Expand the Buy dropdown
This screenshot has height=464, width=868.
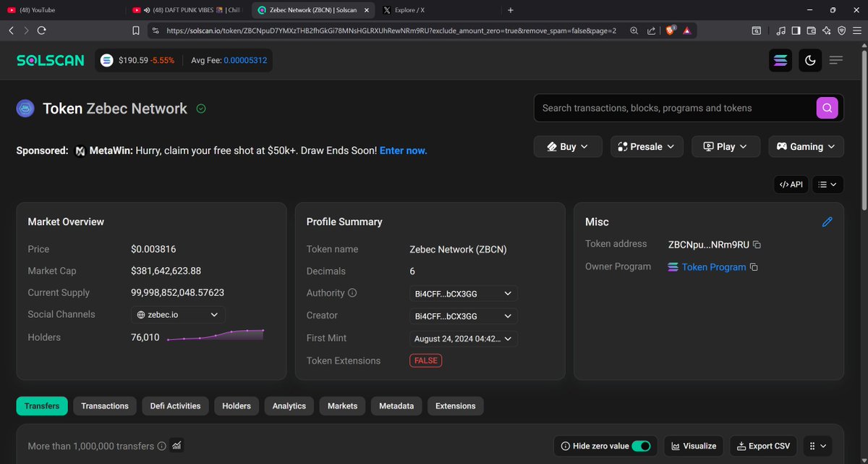(x=568, y=146)
